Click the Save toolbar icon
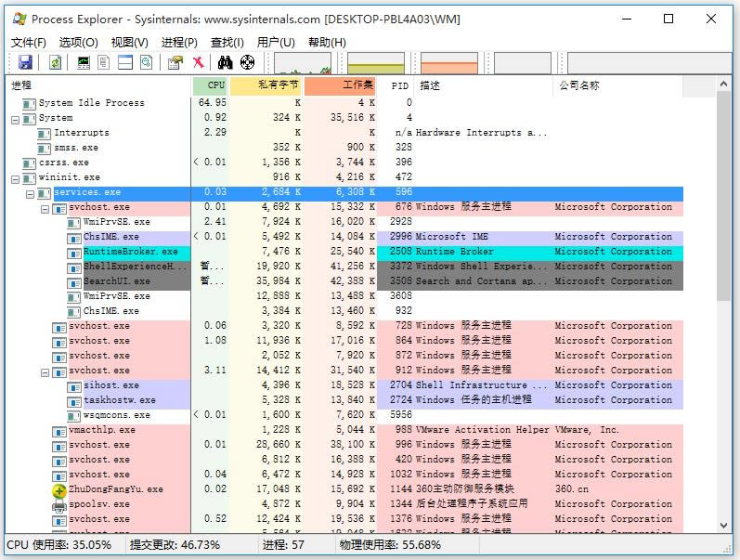 pos(25,62)
